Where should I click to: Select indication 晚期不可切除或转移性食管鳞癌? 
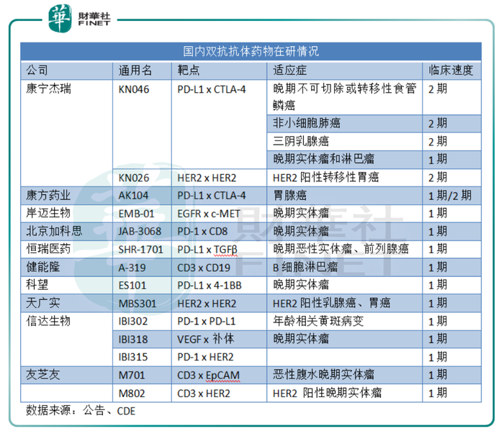pyautogui.click(x=345, y=96)
